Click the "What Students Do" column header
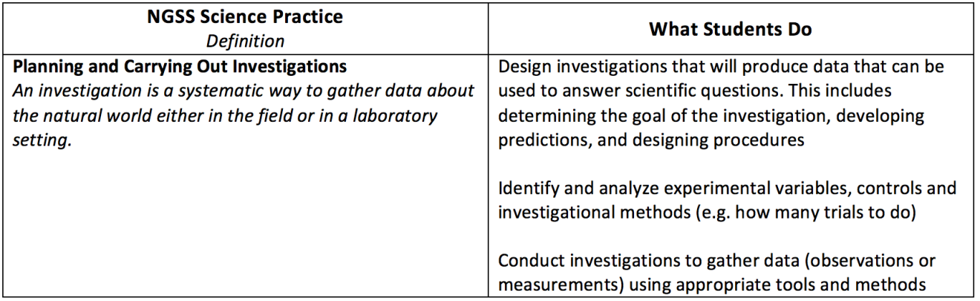Viewport: 980px width, 301px height. pos(731,29)
